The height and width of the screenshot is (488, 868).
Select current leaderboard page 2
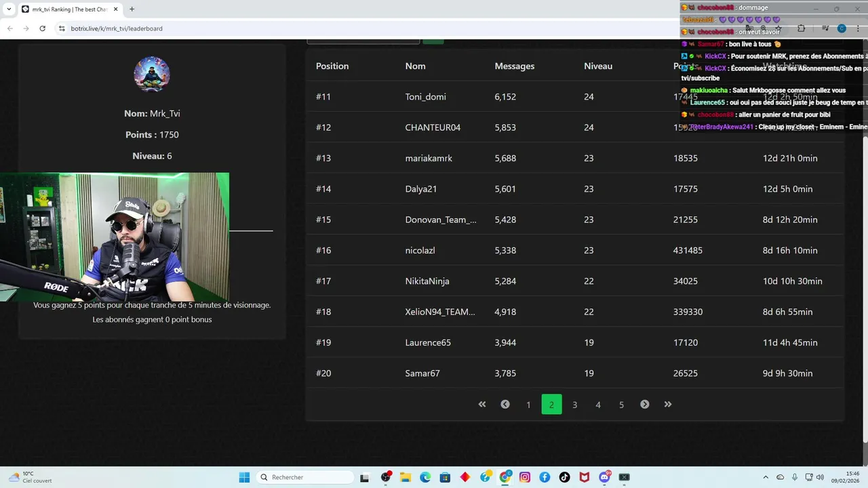551,405
